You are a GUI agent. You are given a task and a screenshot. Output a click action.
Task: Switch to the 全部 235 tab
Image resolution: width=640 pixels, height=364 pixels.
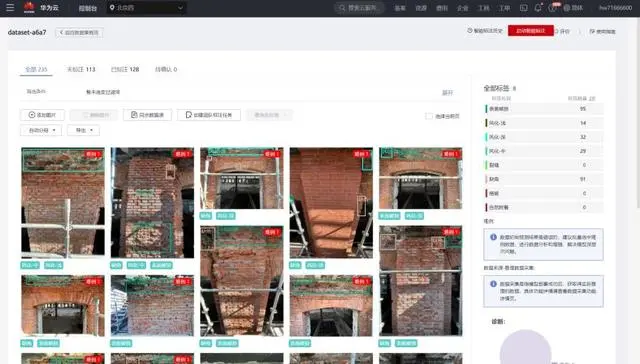[36, 69]
